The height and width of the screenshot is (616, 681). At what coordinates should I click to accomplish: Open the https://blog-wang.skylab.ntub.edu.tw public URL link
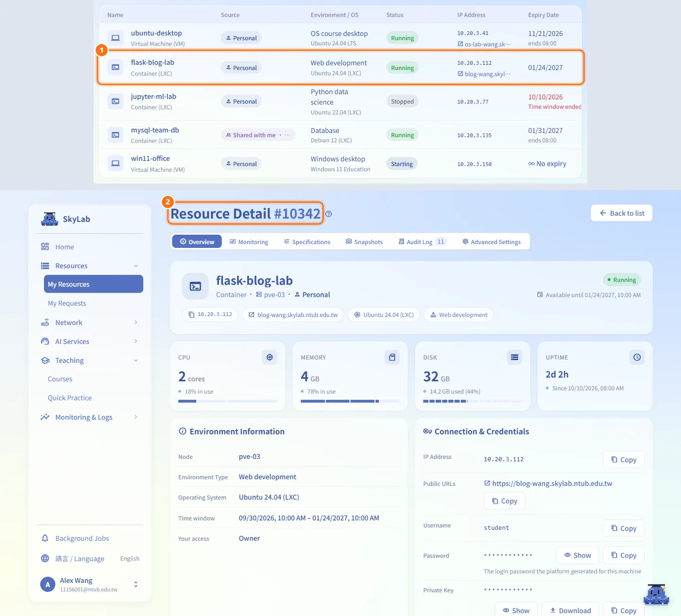coord(548,484)
